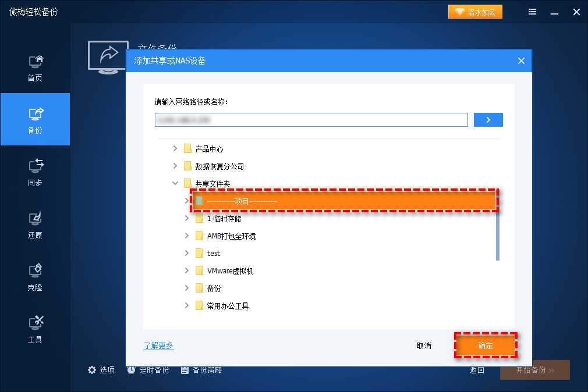The width and height of the screenshot is (588, 392).
Task: Click the orange upgrade button in title bar
Action: (475, 11)
